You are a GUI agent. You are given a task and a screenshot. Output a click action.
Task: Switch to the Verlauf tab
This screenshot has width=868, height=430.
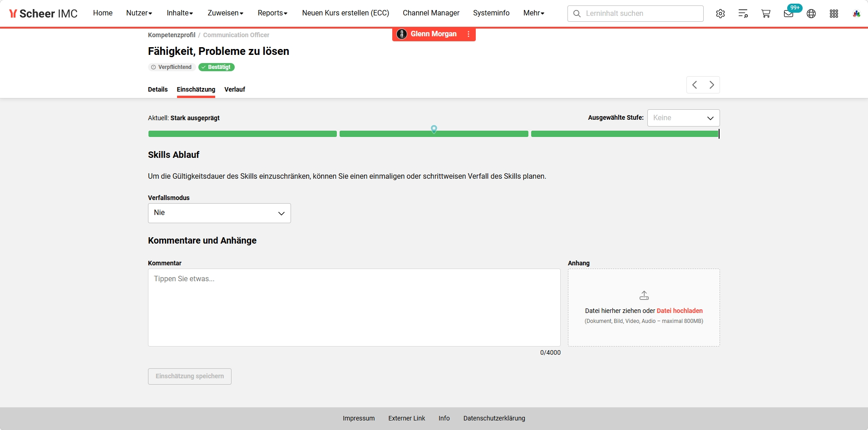click(x=235, y=89)
